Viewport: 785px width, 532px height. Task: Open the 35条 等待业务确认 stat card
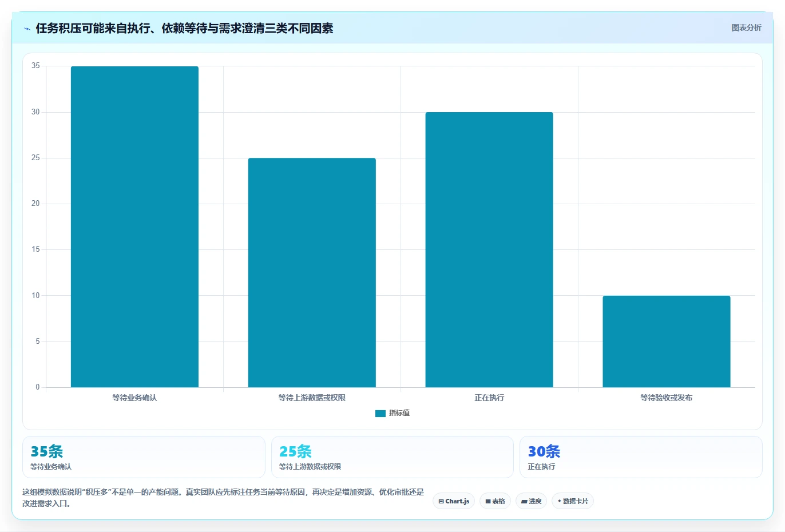144,457
